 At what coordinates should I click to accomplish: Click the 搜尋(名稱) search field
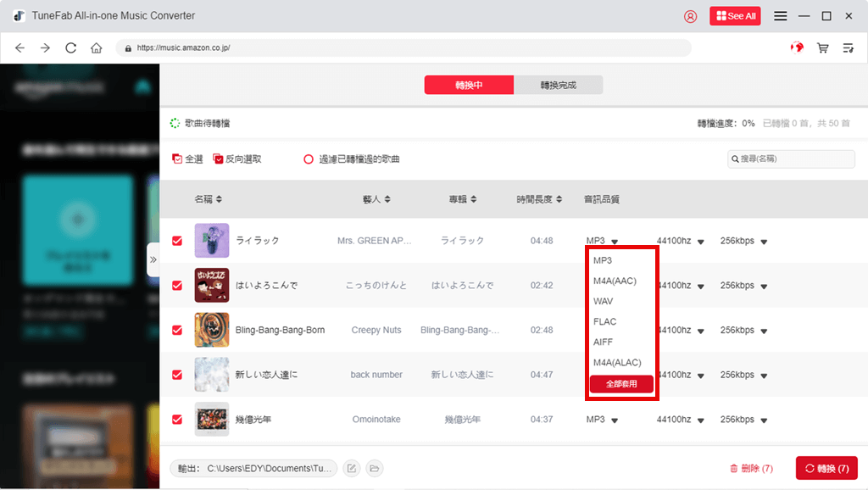tap(791, 159)
